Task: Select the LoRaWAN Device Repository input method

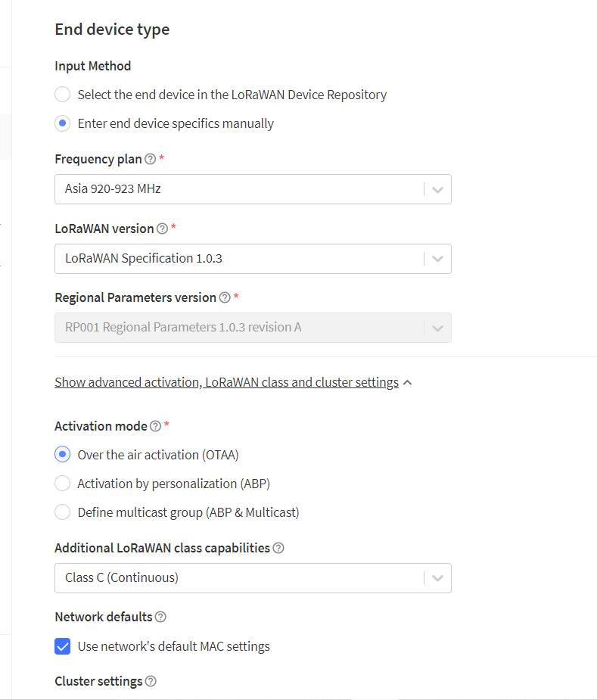Action: (63, 95)
